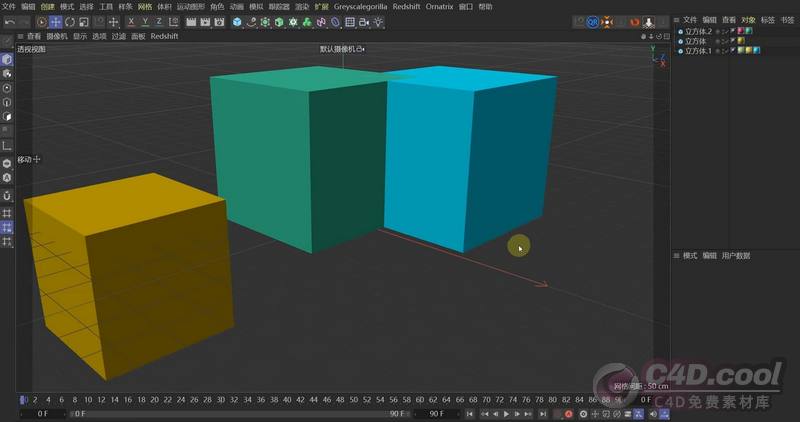Select 立方体.2 in object manager
The image size is (800, 422).
[x=696, y=31]
